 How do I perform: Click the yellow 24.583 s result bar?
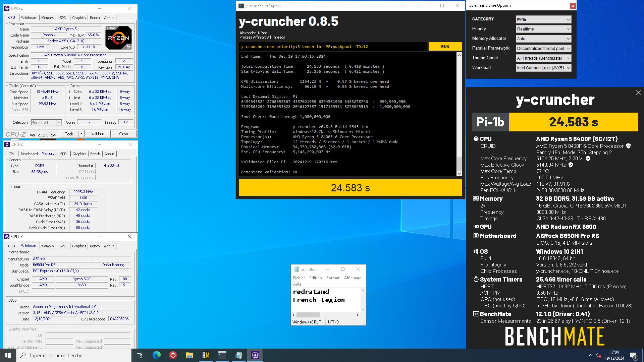click(350, 188)
